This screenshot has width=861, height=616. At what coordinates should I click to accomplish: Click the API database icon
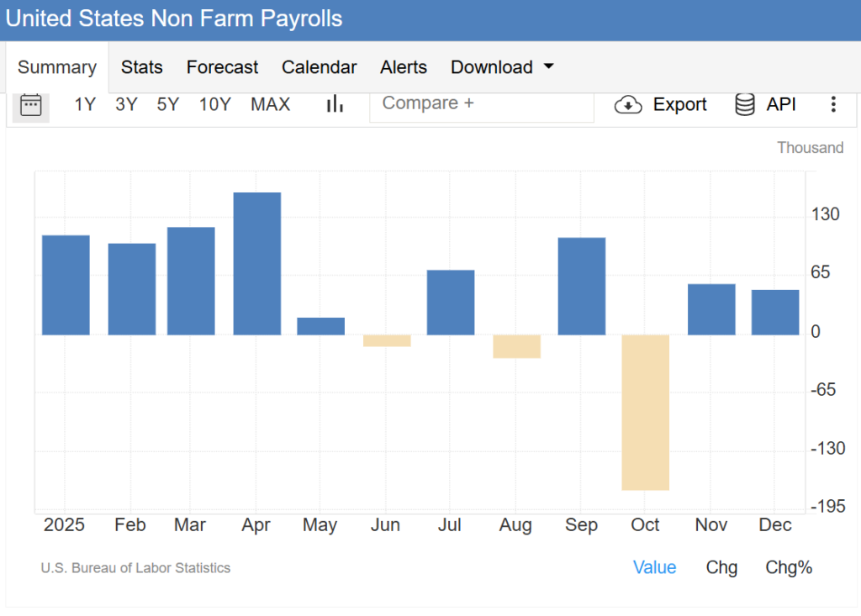point(745,105)
